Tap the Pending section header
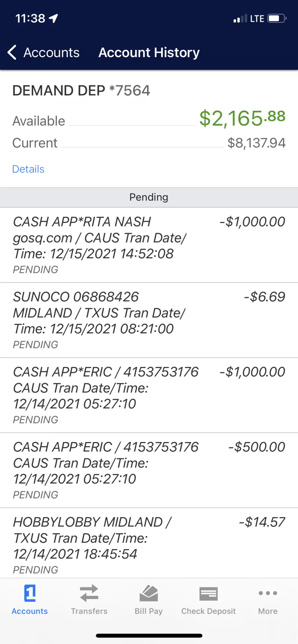The height and width of the screenshot is (644, 298). pyautogui.click(x=149, y=197)
